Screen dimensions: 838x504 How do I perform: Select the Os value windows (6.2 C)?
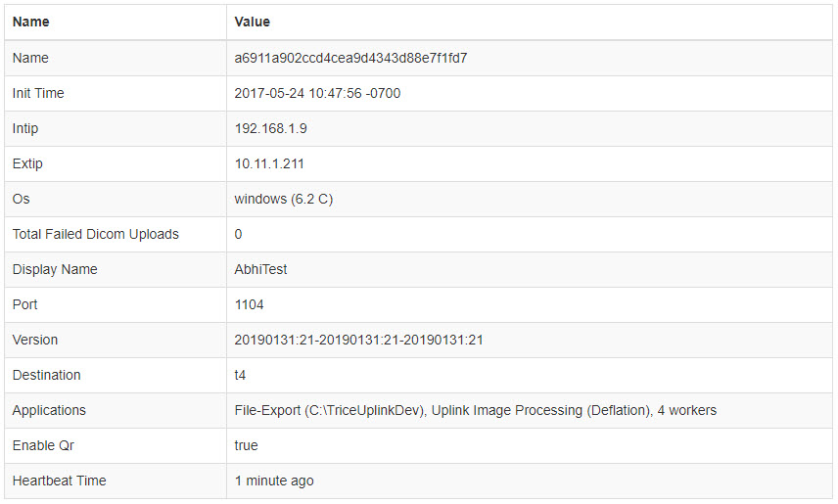pyautogui.click(x=284, y=199)
